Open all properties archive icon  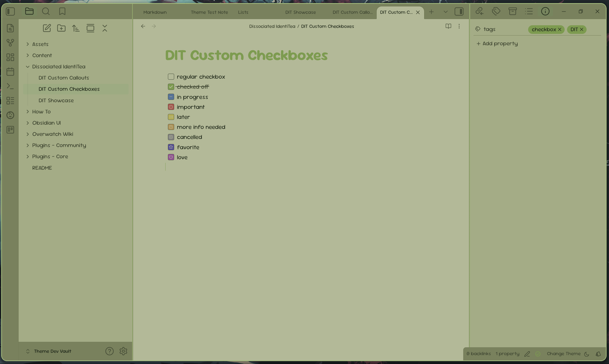tap(513, 11)
